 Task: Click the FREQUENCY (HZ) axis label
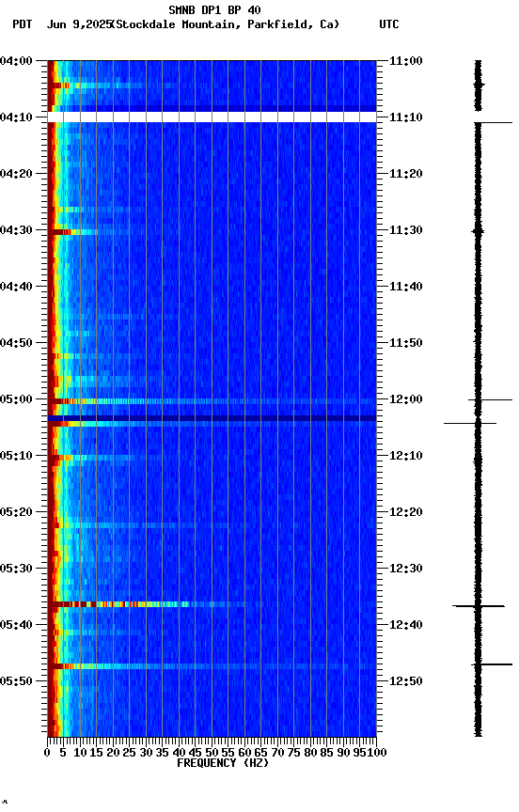click(223, 763)
